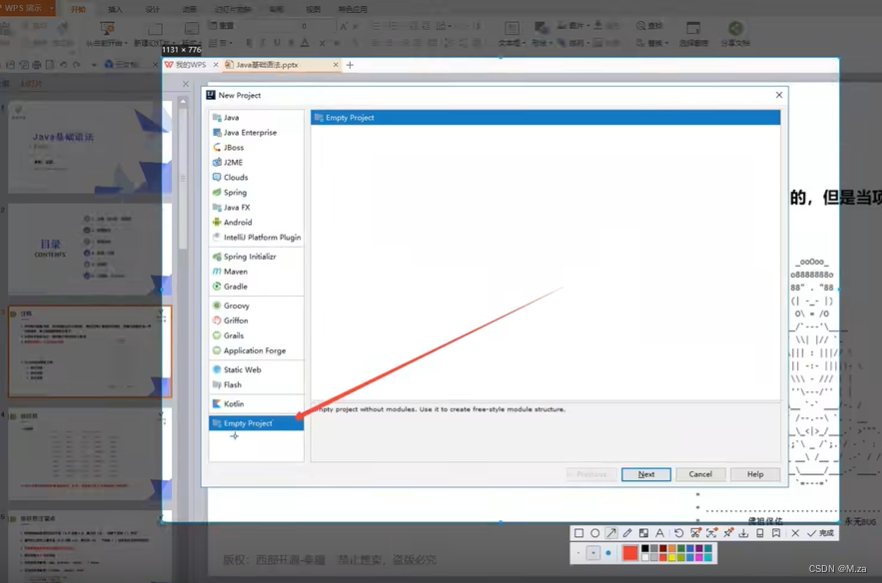
Task: Open a new tab with plus button
Action: coord(350,65)
